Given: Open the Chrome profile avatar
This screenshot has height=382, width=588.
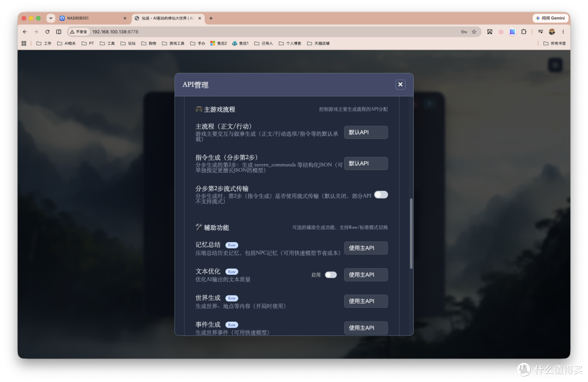Looking at the screenshot, I should point(552,32).
